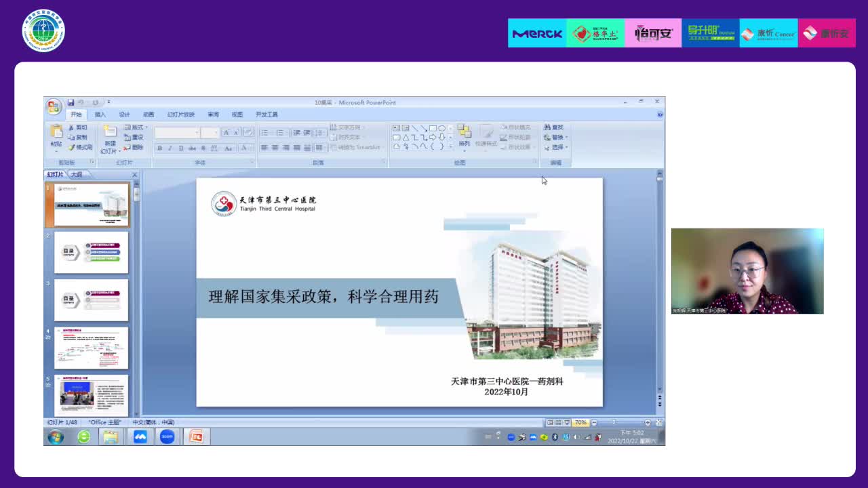Image resolution: width=868 pixels, height=488 pixels.
Task: Expand the Layout (版式) dropdown
Action: tap(136, 127)
